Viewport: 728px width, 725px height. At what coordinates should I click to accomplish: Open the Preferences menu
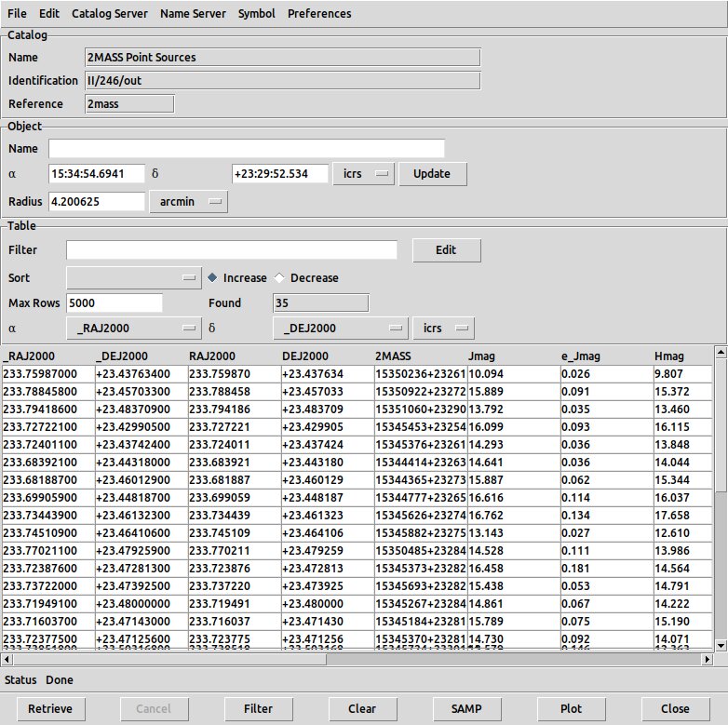(319, 13)
